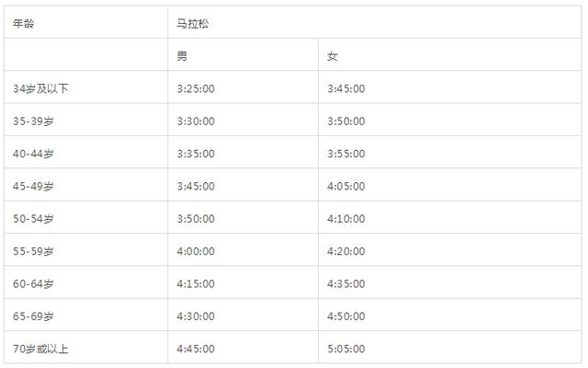Select the women's 4:05:00 time cell
The image size is (588, 368).
tap(346, 186)
